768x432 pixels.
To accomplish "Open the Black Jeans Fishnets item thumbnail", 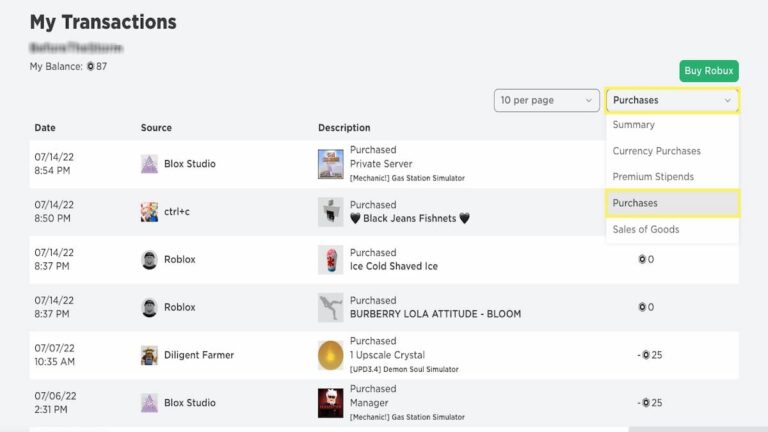I will pyautogui.click(x=330, y=212).
